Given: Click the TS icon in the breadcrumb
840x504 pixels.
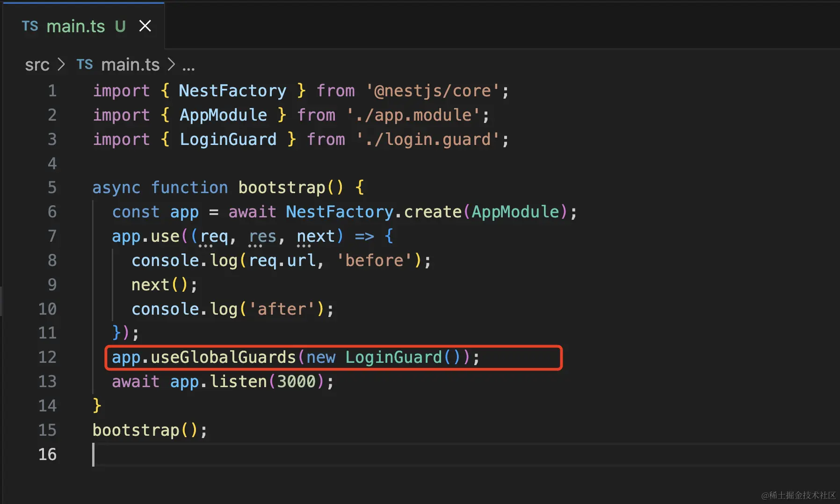Looking at the screenshot, I should pos(85,65).
